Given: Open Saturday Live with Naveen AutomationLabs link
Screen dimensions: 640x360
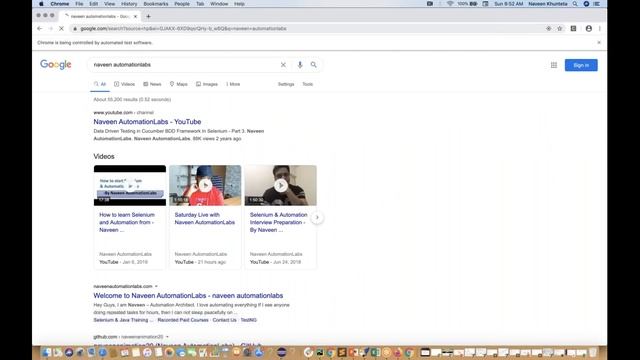Looking at the screenshot, I should point(205,218).
